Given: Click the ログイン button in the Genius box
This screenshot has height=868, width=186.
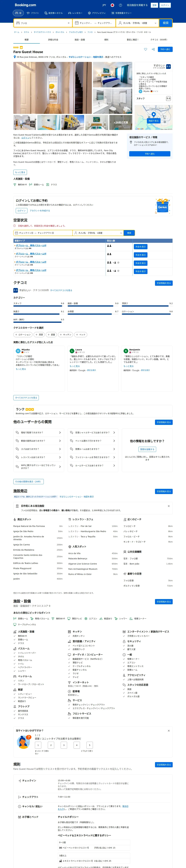Looking at the screenshot, I should click(22, 211).
